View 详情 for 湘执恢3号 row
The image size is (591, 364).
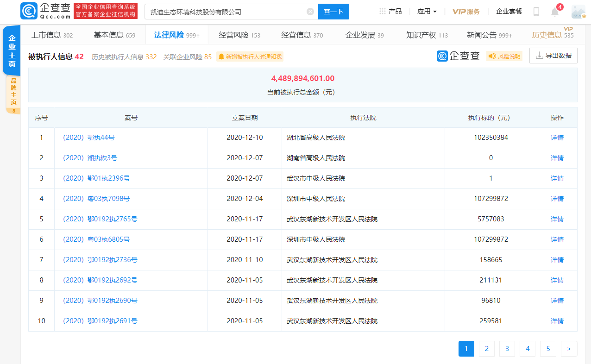(557, 158)
